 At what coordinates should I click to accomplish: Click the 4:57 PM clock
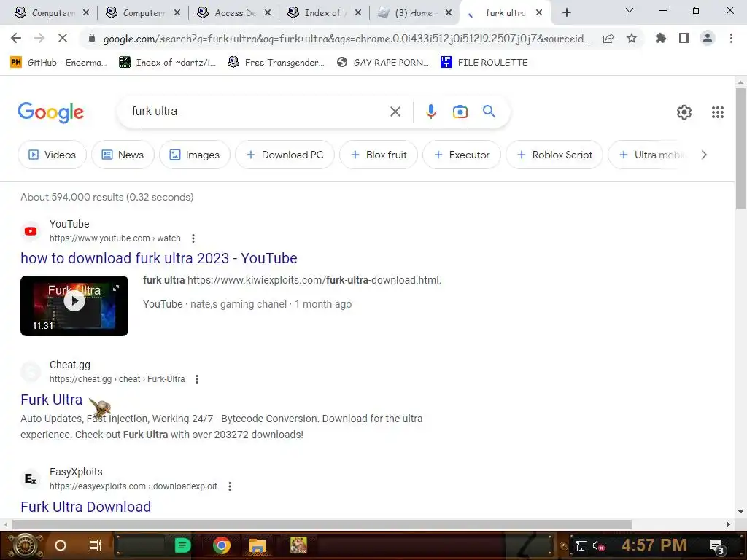tap(654, 545)
